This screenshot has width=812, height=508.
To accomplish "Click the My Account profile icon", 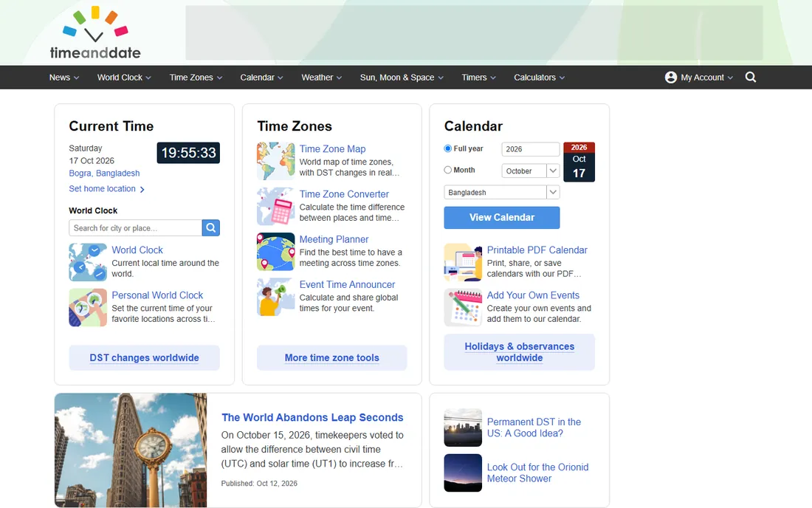I will click(670, 77).
